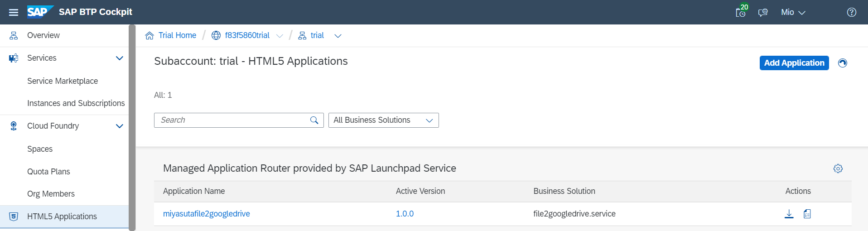Collapse the Cloud Foundry section
The height and width of the screenshot is (231, 868).
click(x=120, y=126)
